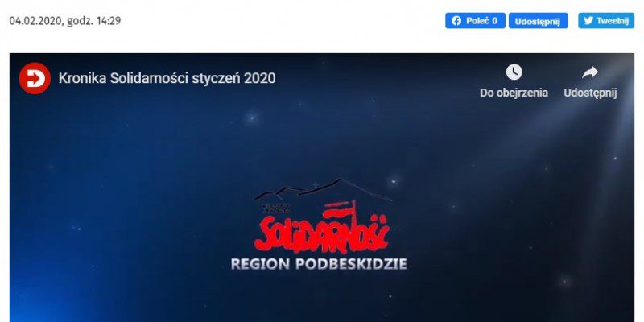Open the red channel logo on video

pyautogui.click(x=35, y=78)
